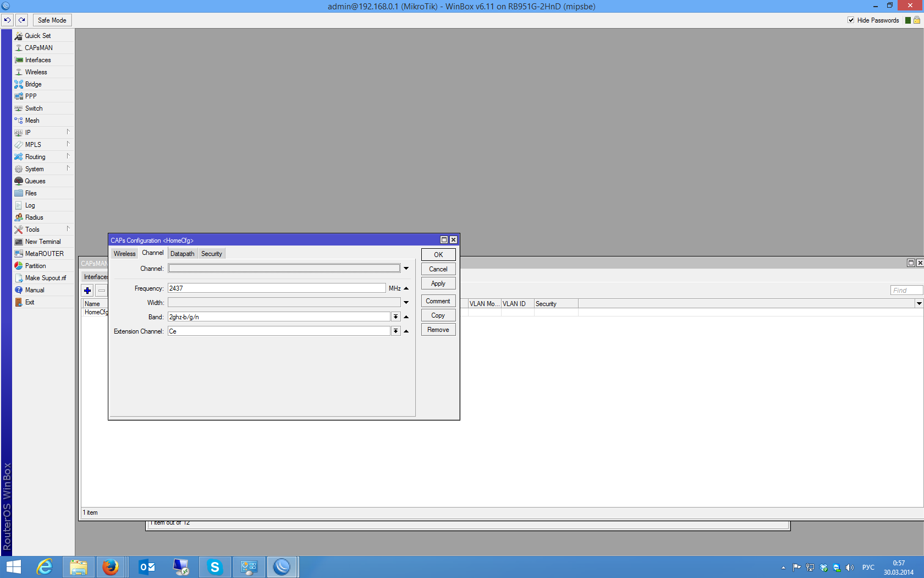The width and height of the screenshot is (924, 578).
Task: Click the undo arrow icon in toolbar
Action: tap(7, 20)
